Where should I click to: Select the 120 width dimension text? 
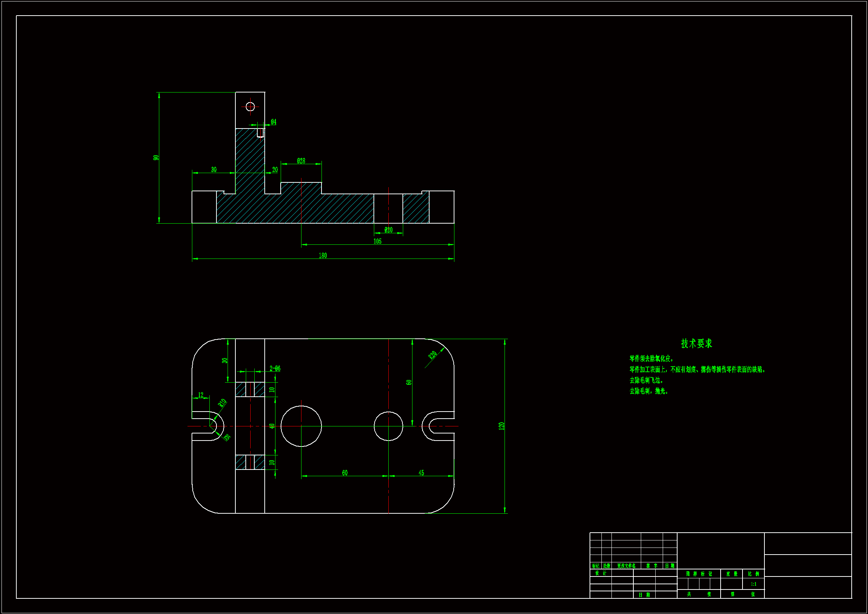tap(501, 426)
